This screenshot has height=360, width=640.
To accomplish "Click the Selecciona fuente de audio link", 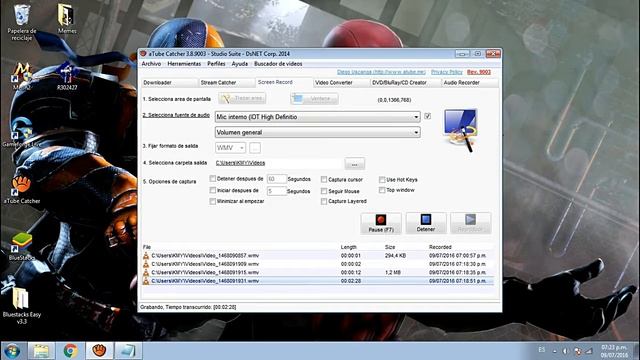I will 176,116.
